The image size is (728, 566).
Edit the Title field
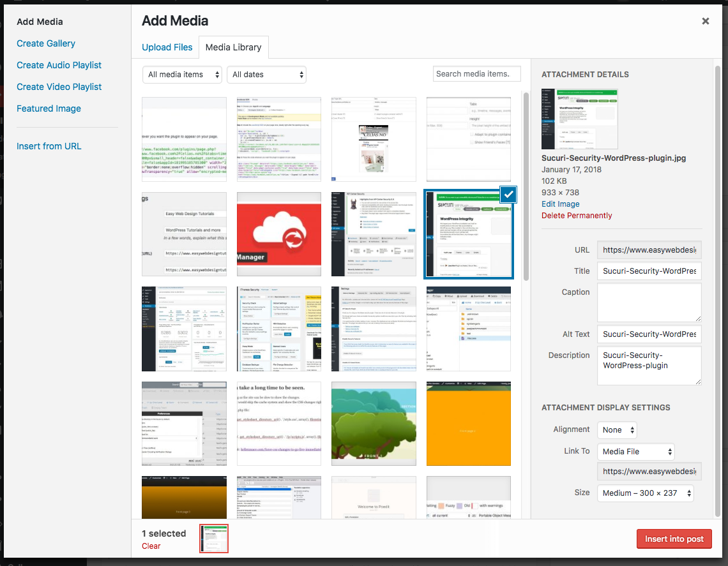(649, 271)
